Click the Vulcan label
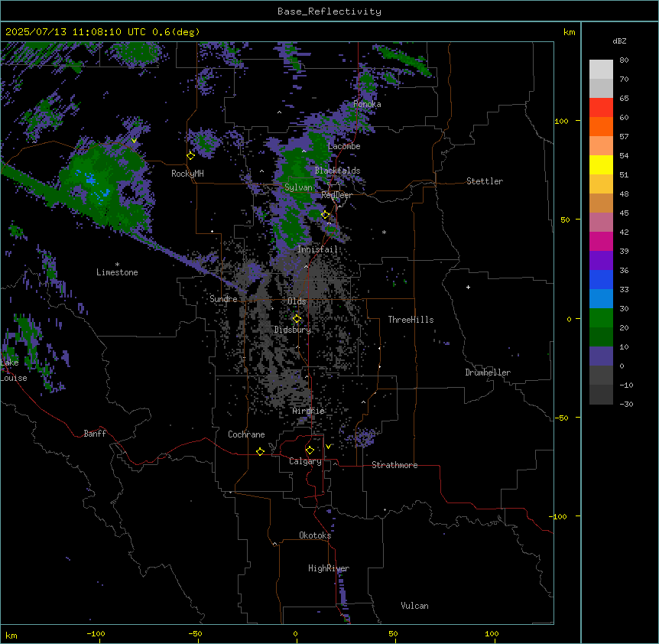659x644 pixels. tap(415, 606)
